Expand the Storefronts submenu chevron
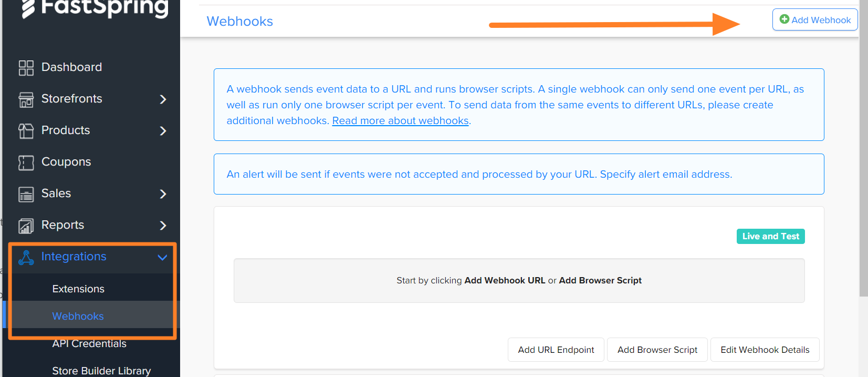The width and height of the screenshot is (868, 377). [x=163, y=99]
